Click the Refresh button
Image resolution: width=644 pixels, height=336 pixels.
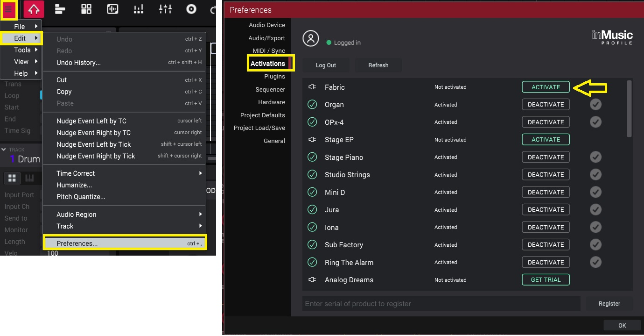pos(378,65)
